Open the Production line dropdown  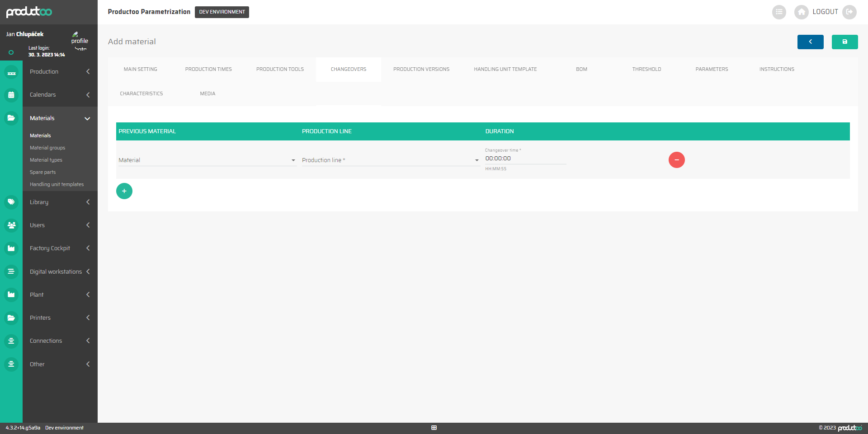pyautogui.click(x=390, y=160)
